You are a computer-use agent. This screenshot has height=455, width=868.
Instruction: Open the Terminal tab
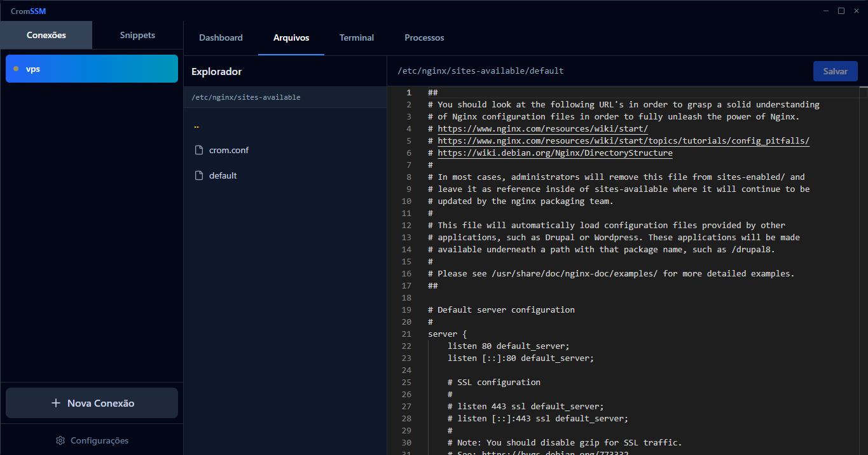(x=356, y=37)
